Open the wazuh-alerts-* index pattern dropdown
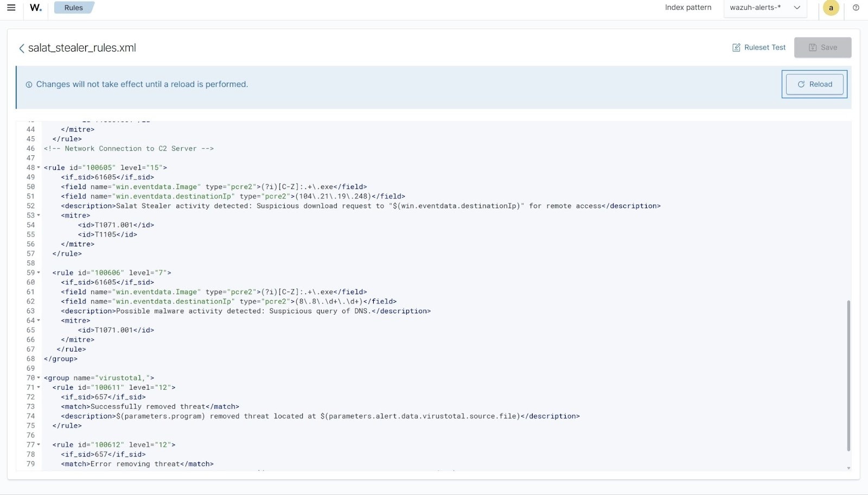This screenshot has width=868, height=495. pos(765,8)
